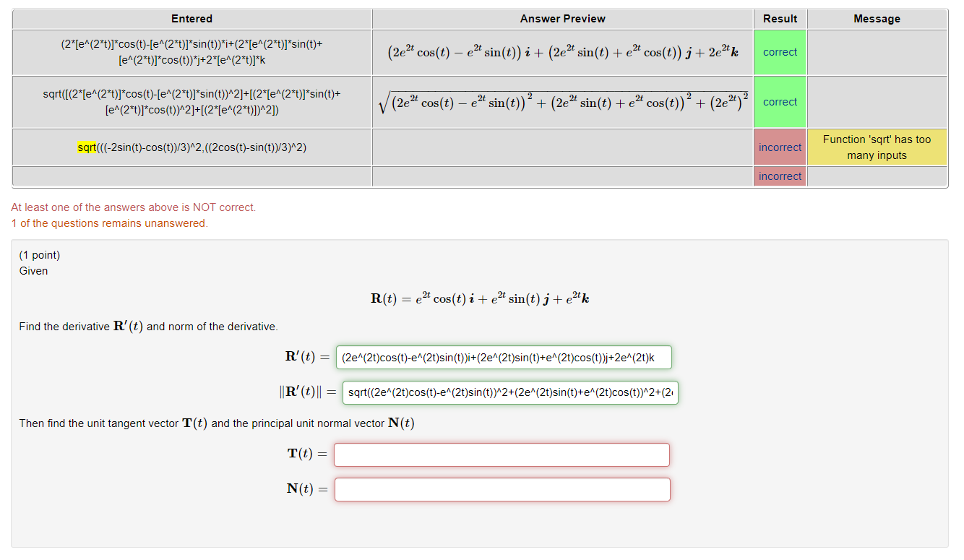Click the norm ||R'(t)|| answer field
The image size is (964, 560).
(509, 393)
